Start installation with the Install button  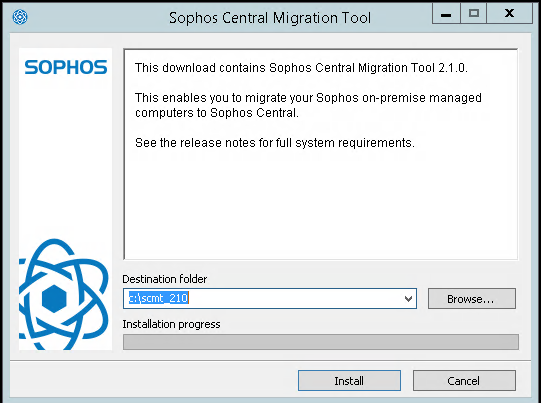tap(349, 381)
